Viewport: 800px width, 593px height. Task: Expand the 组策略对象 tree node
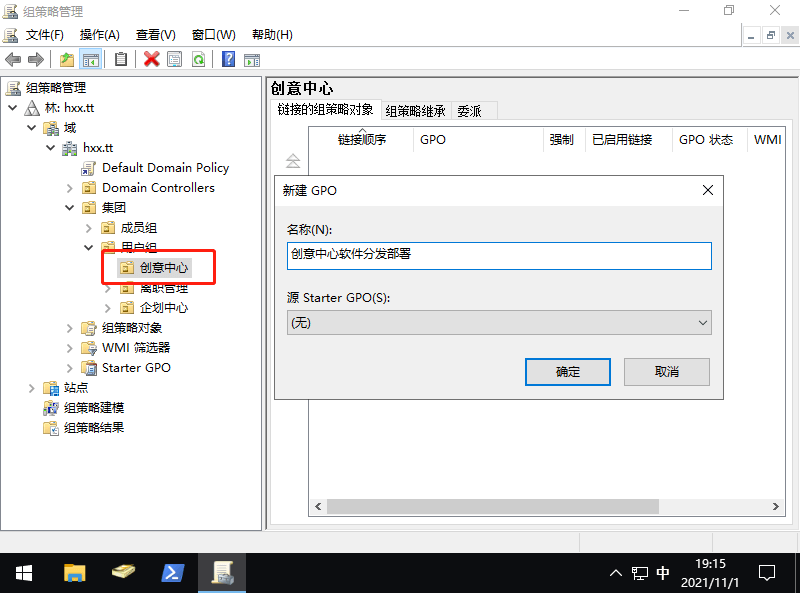(69, 328)
